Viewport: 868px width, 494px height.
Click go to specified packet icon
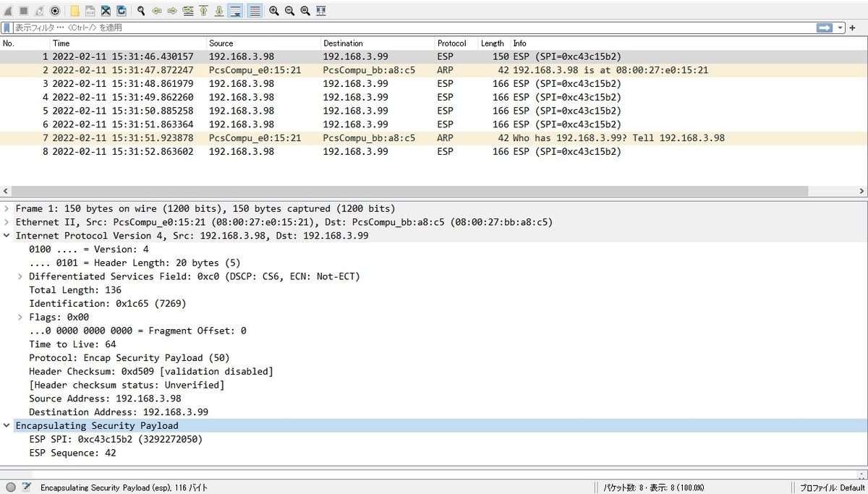point(188,10)
